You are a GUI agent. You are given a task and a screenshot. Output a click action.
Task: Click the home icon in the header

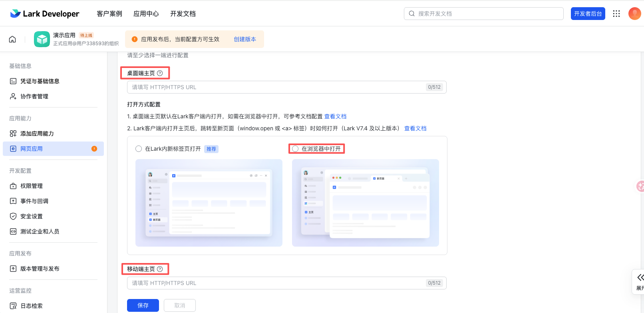(x=12, y=39)
